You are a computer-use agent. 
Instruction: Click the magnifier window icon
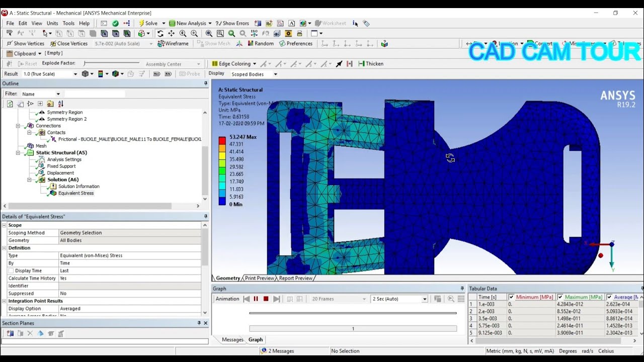(x=220, y=34)
